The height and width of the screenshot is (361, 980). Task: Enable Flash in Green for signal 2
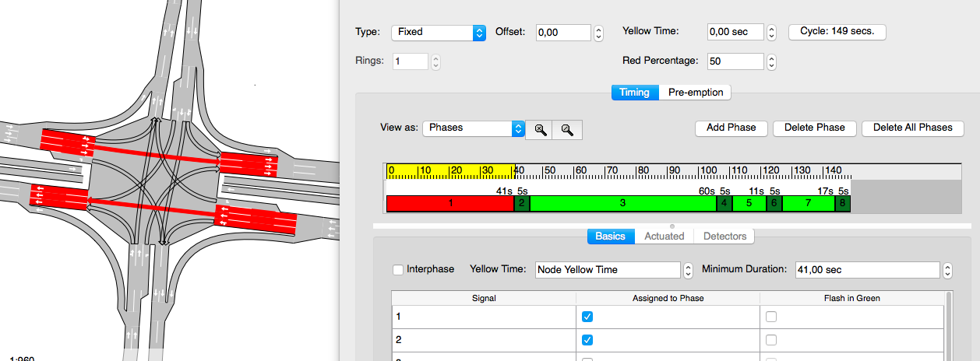(x=770, y=340)
